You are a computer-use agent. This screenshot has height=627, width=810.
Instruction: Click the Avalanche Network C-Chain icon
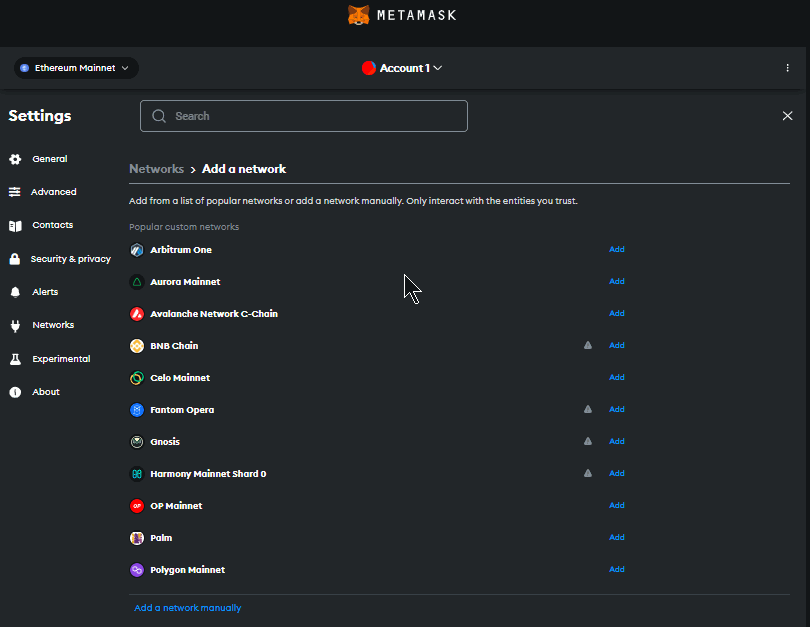point(137,314)
